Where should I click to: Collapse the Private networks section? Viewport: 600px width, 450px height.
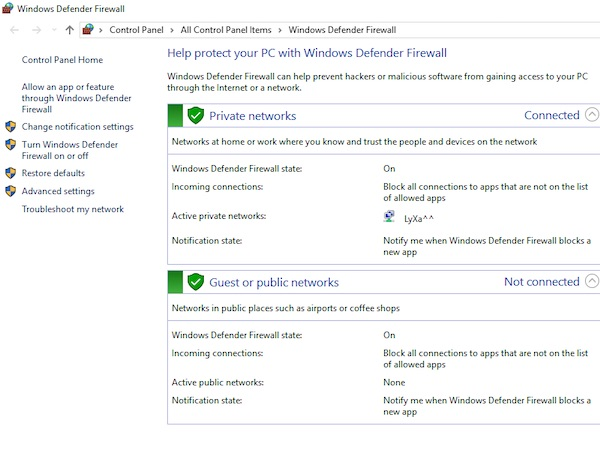(x=592, y=115)
